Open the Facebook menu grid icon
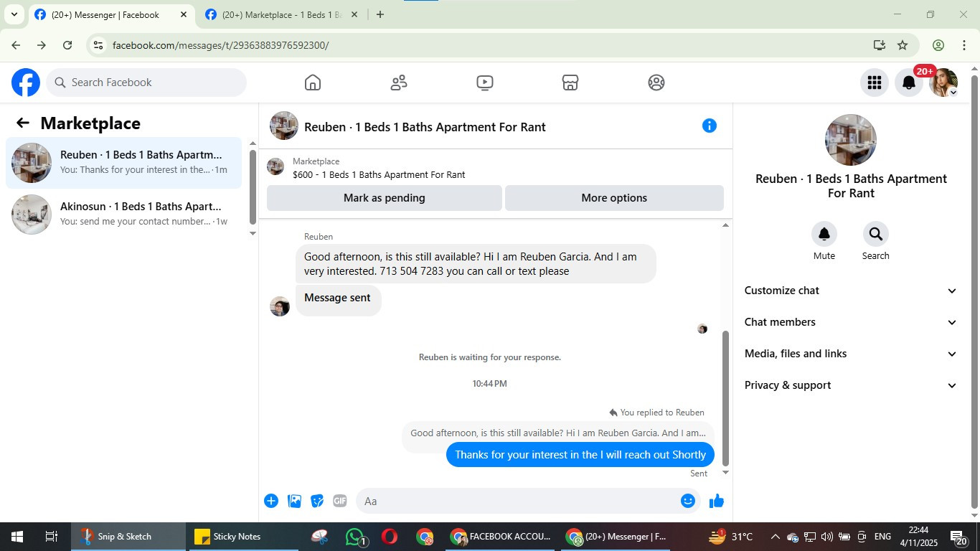Image resolution: width=980 pixels, height=551 pixels. [x=874, y=83]
